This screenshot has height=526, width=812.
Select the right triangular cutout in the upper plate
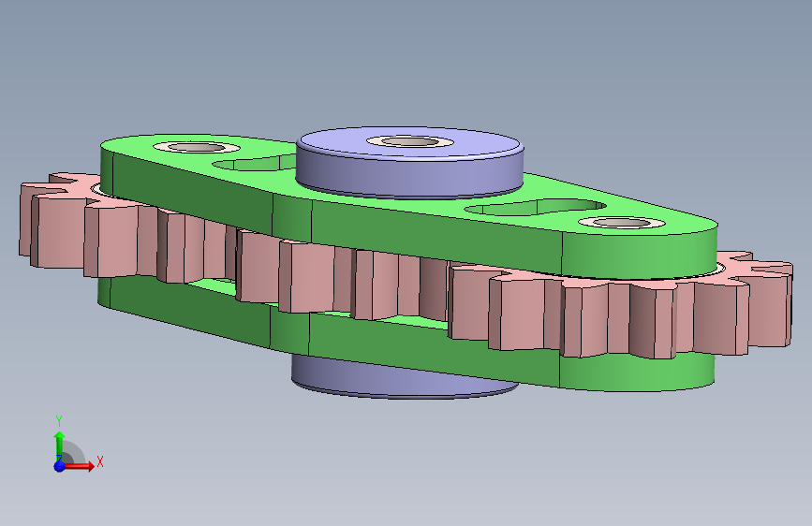coord(536,207)
